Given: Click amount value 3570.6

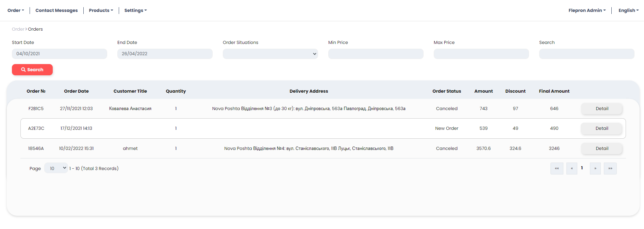Looking at the screenshot, I should click(483, 148).
